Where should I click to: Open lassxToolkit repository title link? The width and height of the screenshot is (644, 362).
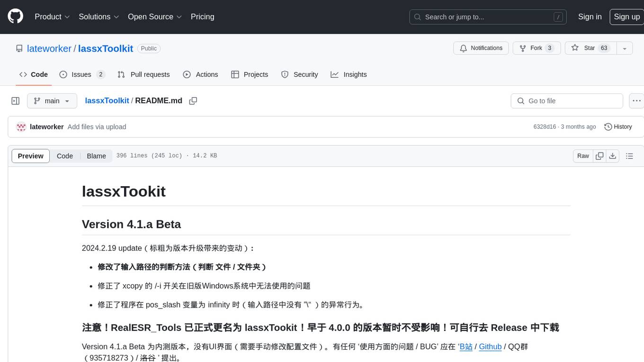coord(106,48)
